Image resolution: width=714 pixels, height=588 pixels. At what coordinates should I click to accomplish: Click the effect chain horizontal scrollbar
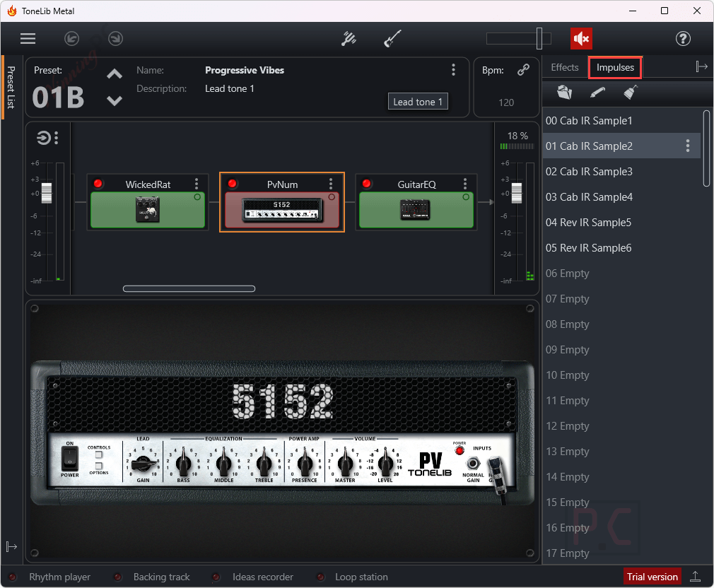[189, 288]
